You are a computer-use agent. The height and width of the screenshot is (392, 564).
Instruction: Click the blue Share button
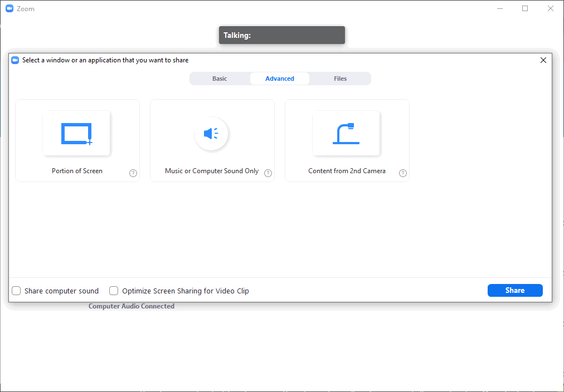point(514,290)
